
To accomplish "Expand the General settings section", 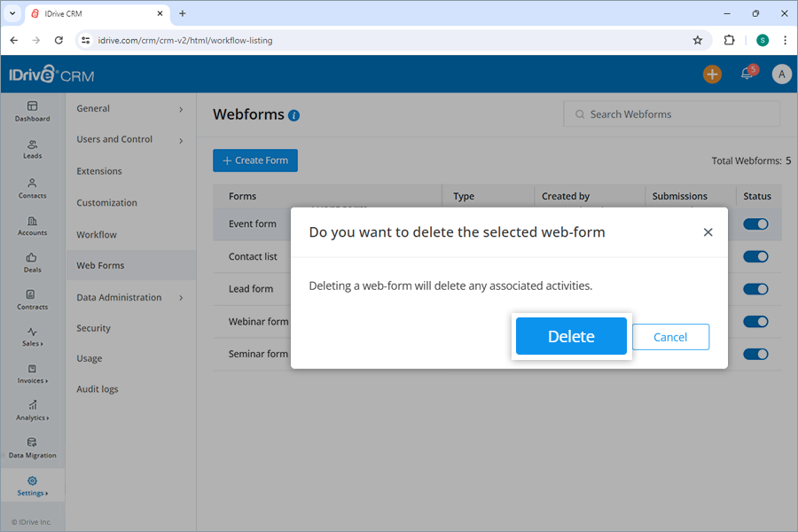I will tap(130, 108).
